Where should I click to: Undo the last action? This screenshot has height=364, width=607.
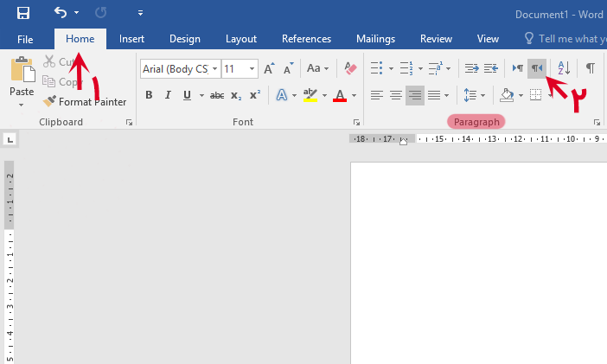click(61, 12)
